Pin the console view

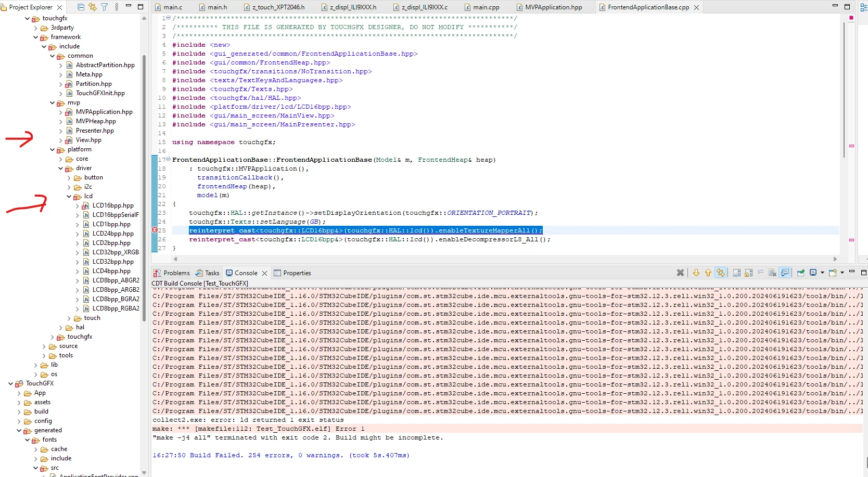(800, 273)
